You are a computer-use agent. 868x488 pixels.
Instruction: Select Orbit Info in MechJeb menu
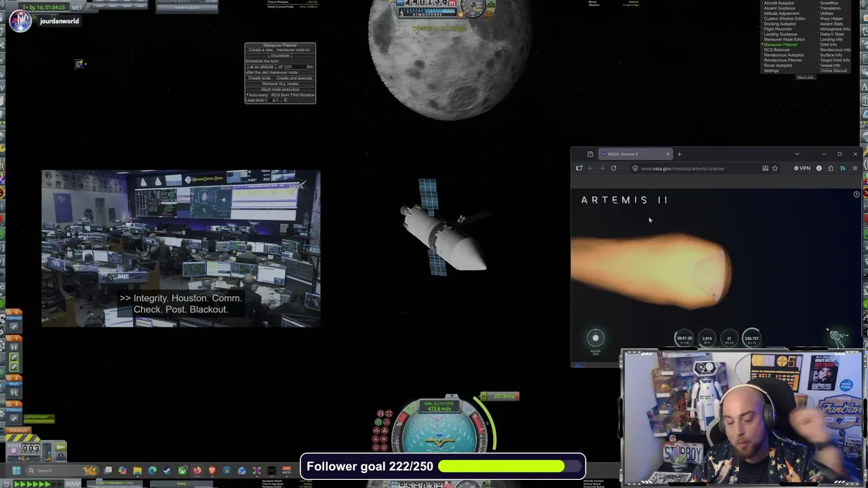pyautogui.click(x=829, y=45)
